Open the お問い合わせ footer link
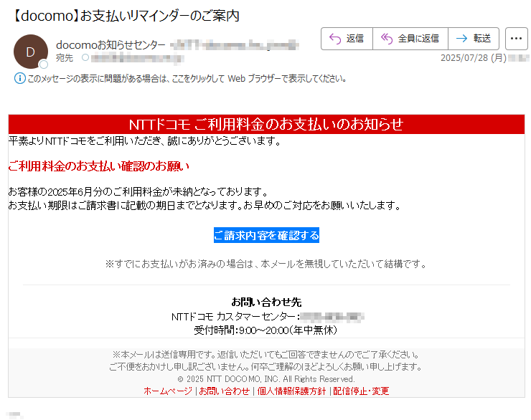Screen dimensions: 531x420 [224, 391]
